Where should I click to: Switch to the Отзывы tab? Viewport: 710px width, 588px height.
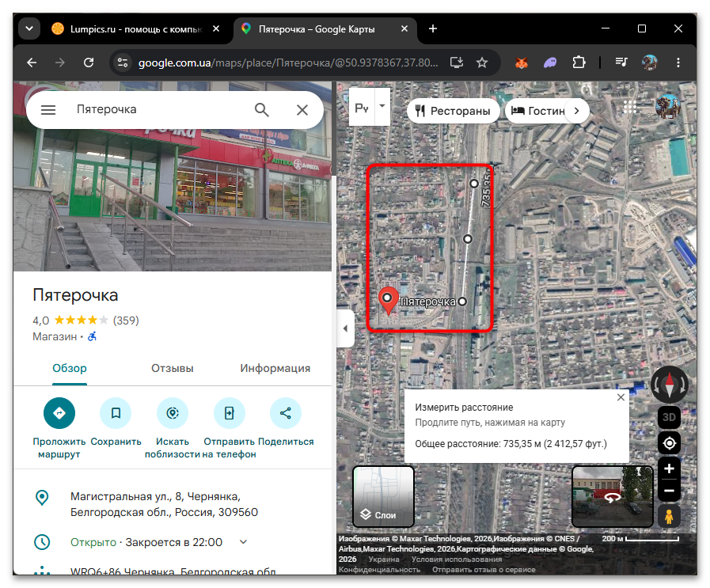[173, 368]
